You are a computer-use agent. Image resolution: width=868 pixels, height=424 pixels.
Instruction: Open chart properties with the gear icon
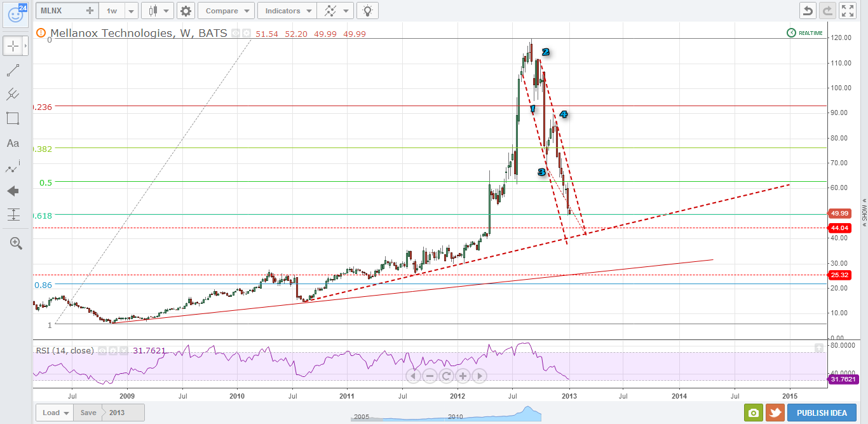pos(185,11)
